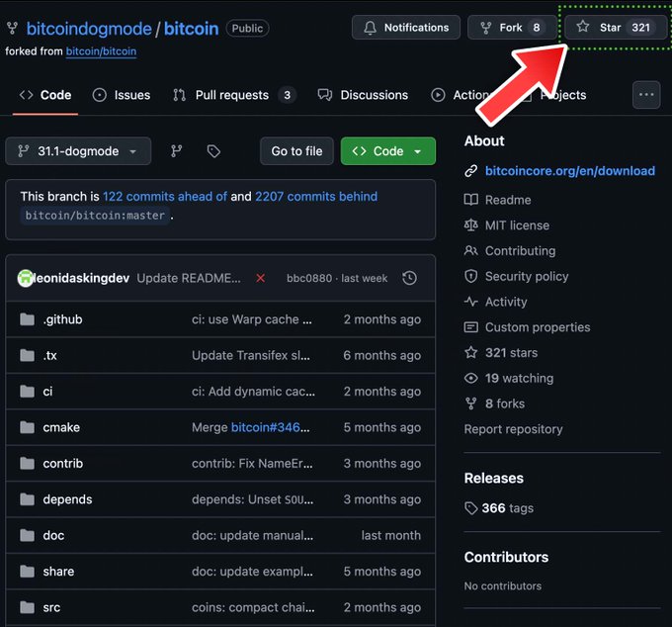Viewport: 672px width, 627px height.
Task: Click the book icon beside Readme
Action: [471, 200]
